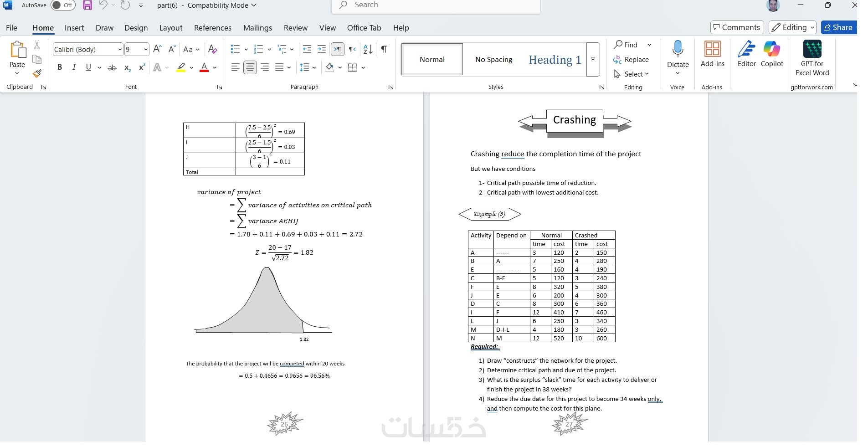Switch to the Layout tab
Image resolution: width=868 pixels, height=447 pixels.
point(171,28)
